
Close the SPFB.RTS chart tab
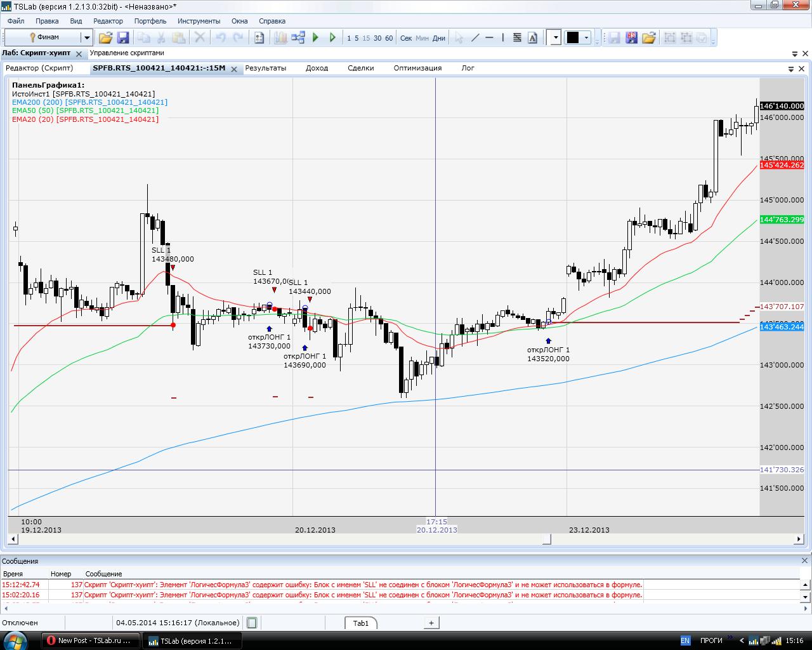tap(233, 69)
